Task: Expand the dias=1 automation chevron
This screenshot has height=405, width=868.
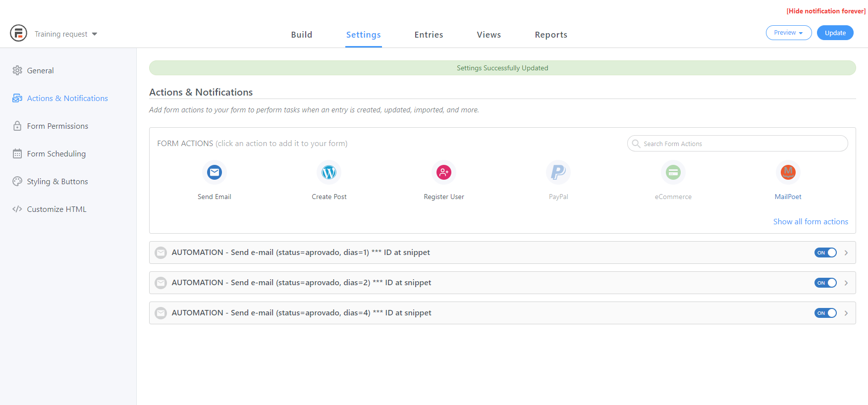Action: pyautogui.click(x=846, y=253)
